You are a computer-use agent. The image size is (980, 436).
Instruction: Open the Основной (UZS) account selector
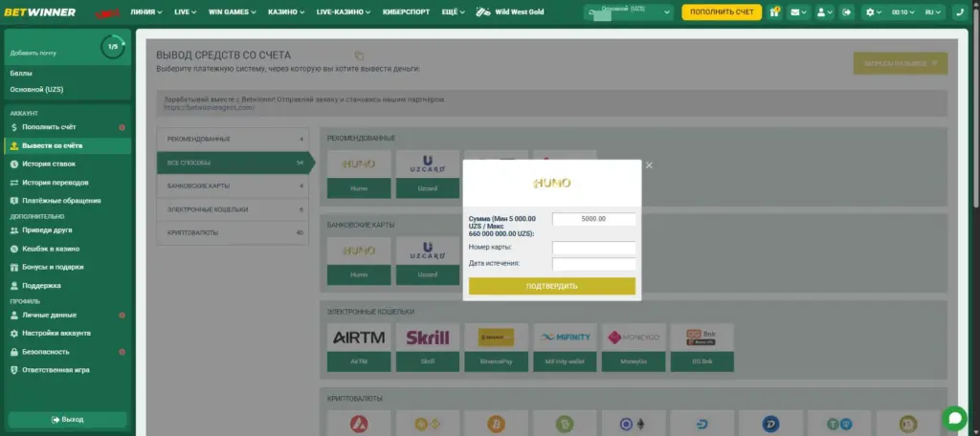click(629, 11)
